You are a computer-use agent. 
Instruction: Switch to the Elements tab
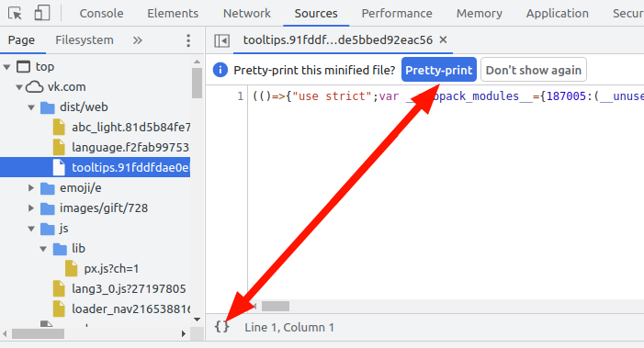(173, 13)
